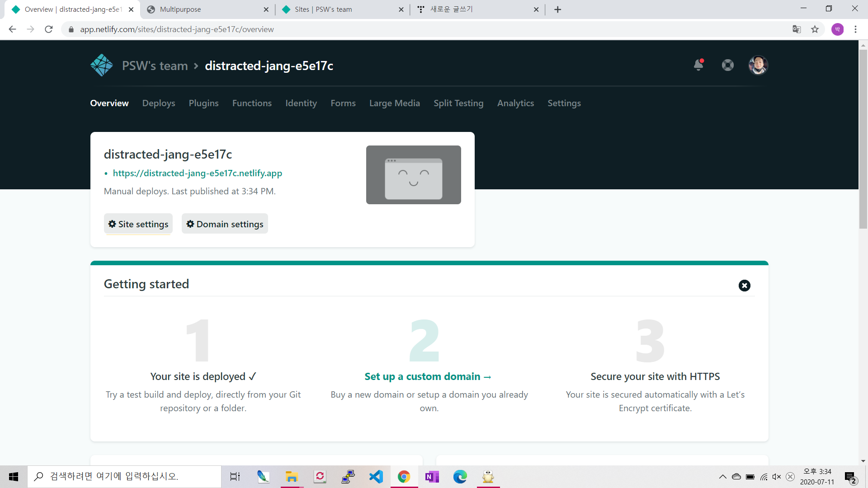Click the Site settings button
Viewport: 868px width, 488px height.
pos(138,224)
